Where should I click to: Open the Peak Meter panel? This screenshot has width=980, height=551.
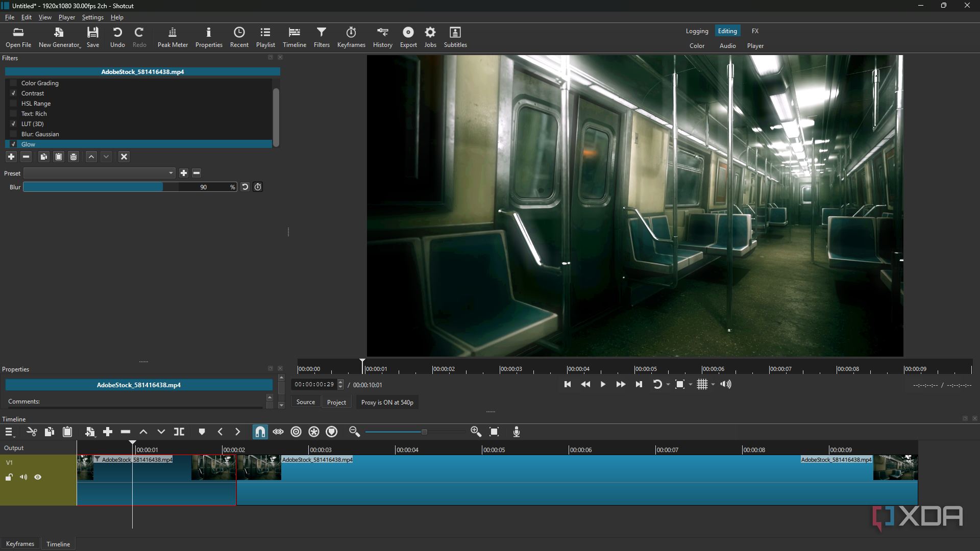pos(173,37)
